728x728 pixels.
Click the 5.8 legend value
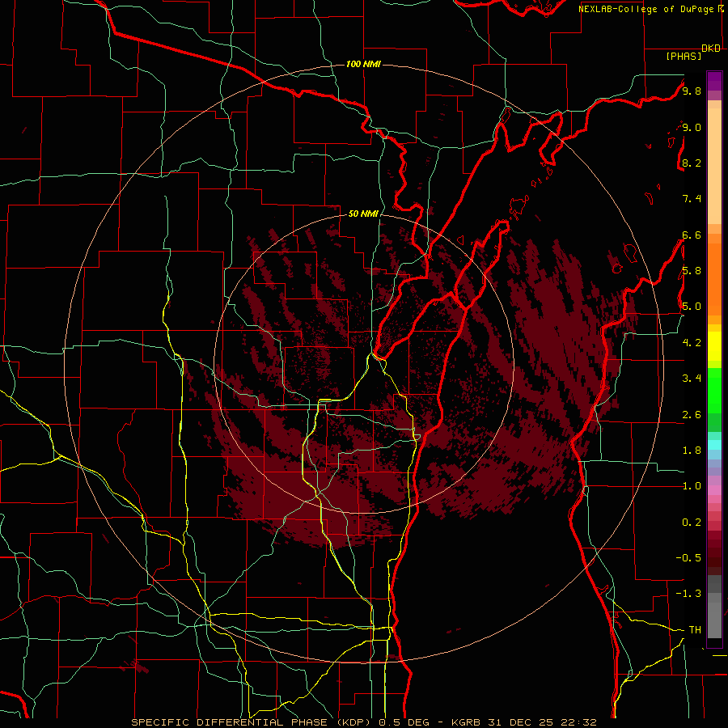(692, 271)
